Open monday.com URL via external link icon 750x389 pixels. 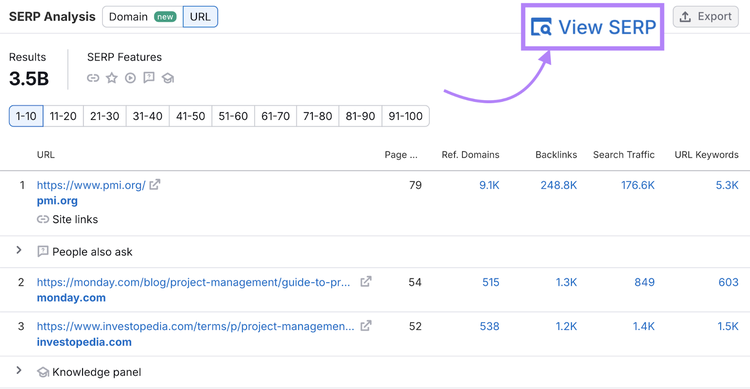click(x=365, y=282)
